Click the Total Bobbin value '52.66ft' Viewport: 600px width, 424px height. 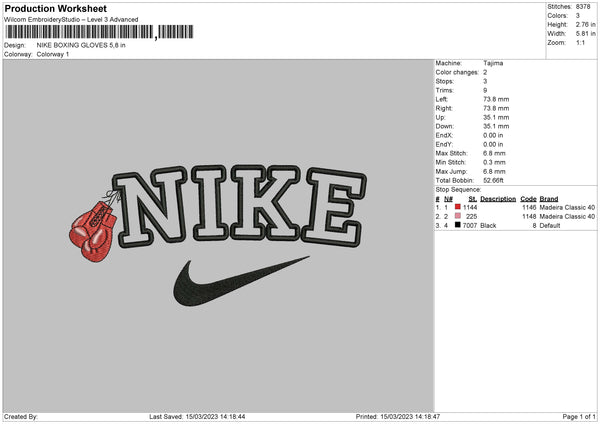494,180
